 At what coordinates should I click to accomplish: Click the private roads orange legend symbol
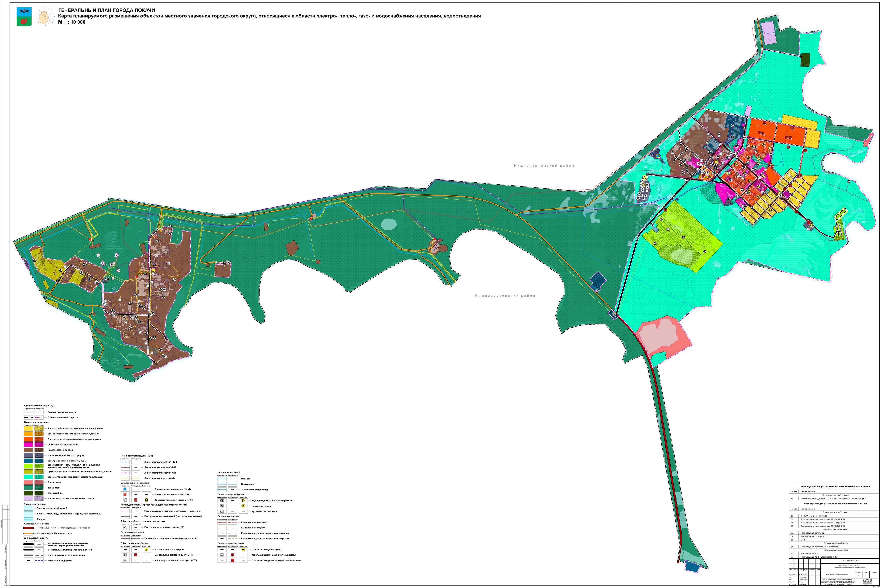pyautogui.click(x=28, y=533)
